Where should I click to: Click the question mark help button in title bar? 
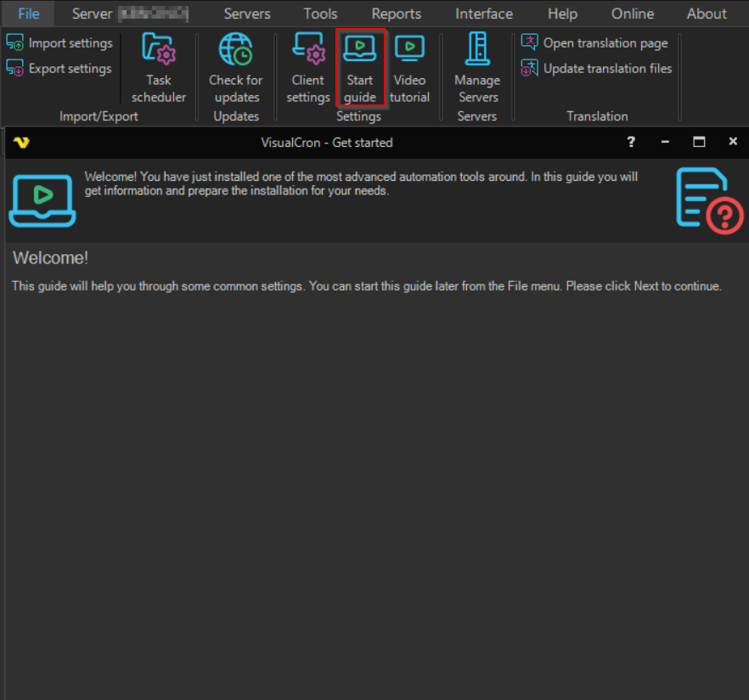click(631, 142)
